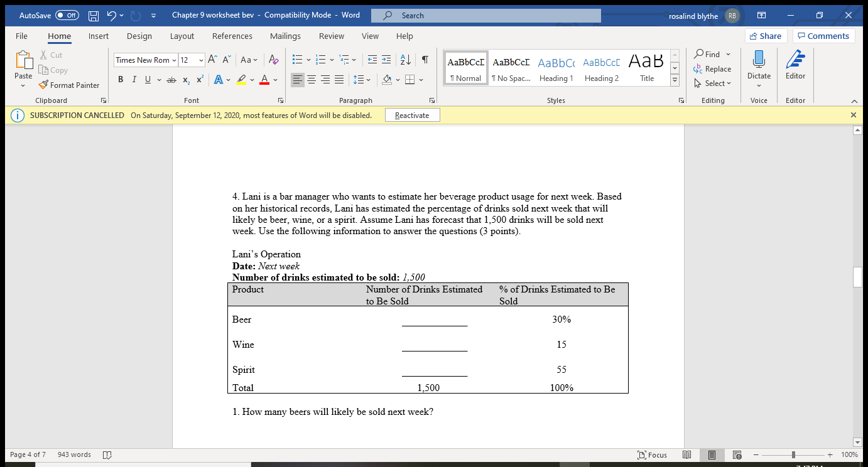
Task: Expand the line spacing options
Action: 368,79
